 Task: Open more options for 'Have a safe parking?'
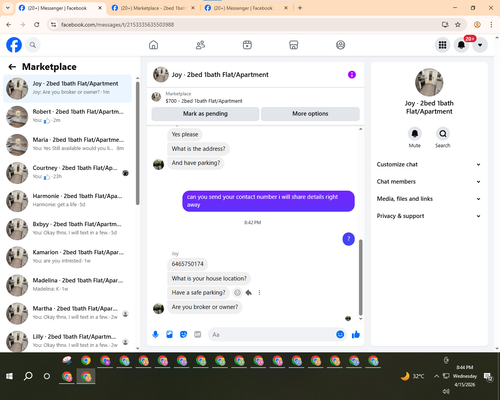pos(259,293)
